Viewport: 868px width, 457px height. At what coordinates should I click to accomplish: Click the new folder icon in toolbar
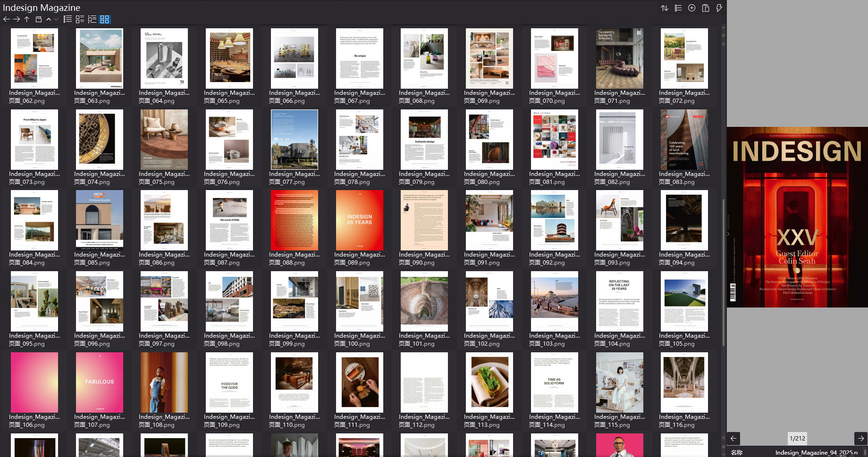(39, 19)
